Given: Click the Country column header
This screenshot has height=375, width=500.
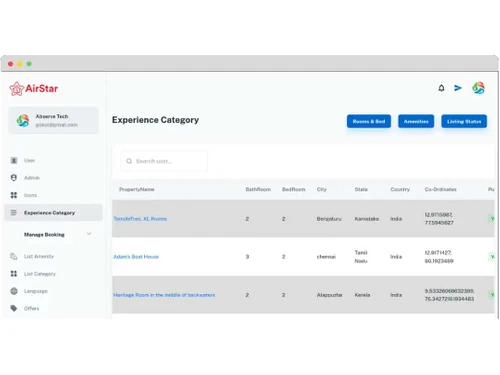Looking at the screenshot, I should (x=400, y=189).
